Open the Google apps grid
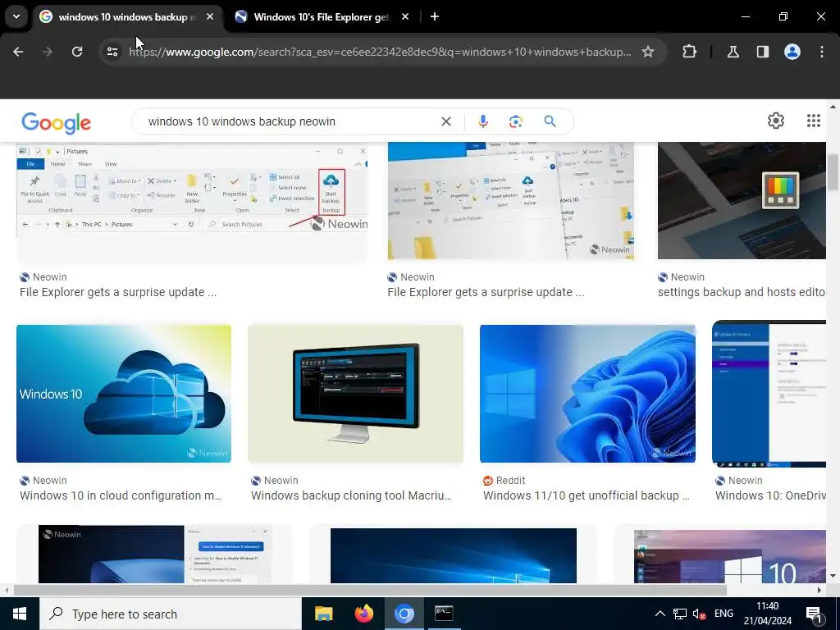The image size is (840, 630). (x=814, y=121)
